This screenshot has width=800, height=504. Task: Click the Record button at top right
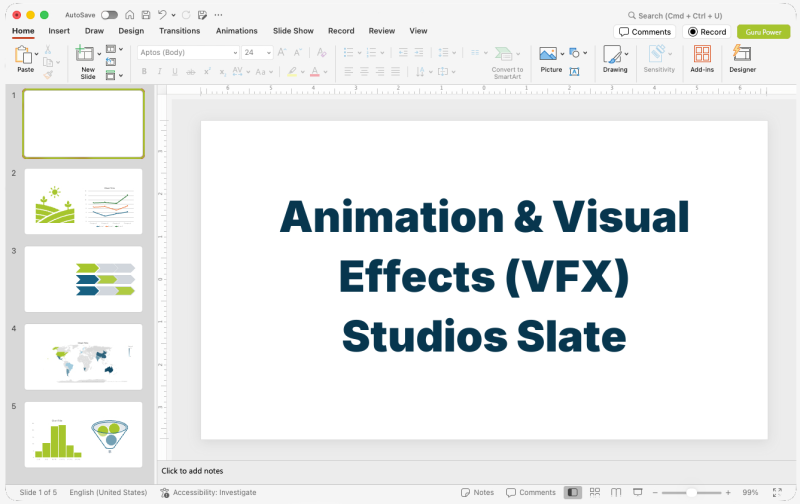click(x=707, y=32)
